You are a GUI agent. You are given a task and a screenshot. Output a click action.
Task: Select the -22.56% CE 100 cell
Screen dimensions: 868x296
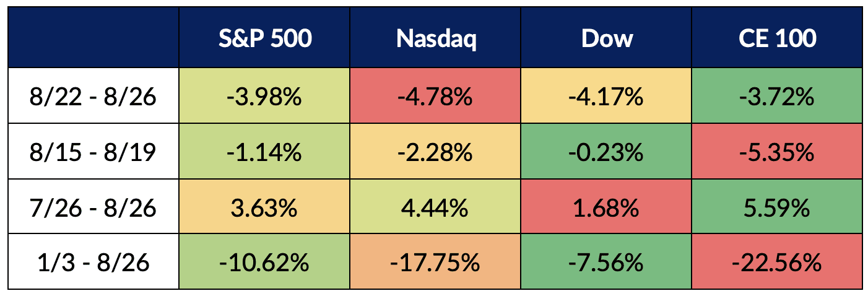[x=777, y=262]
